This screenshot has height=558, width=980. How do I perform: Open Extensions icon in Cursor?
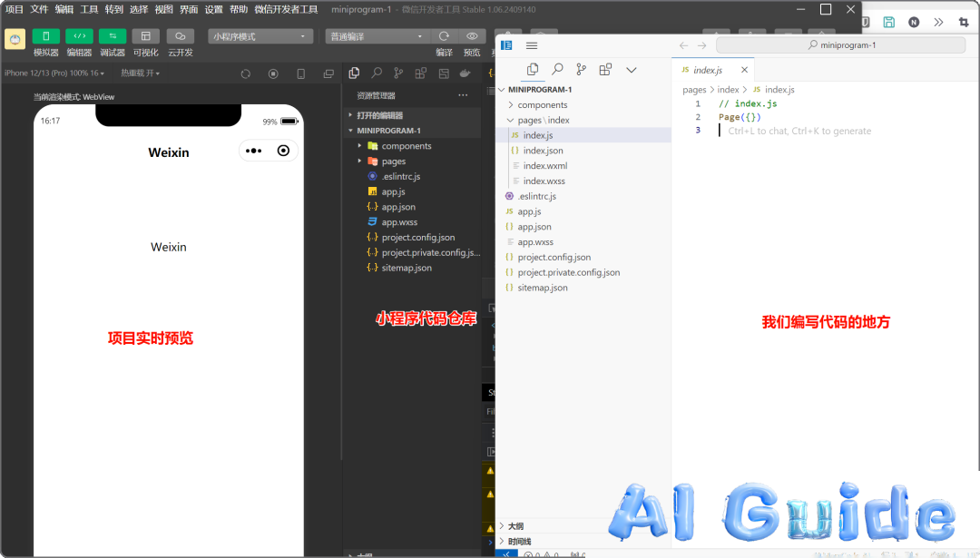click(605, 69)
